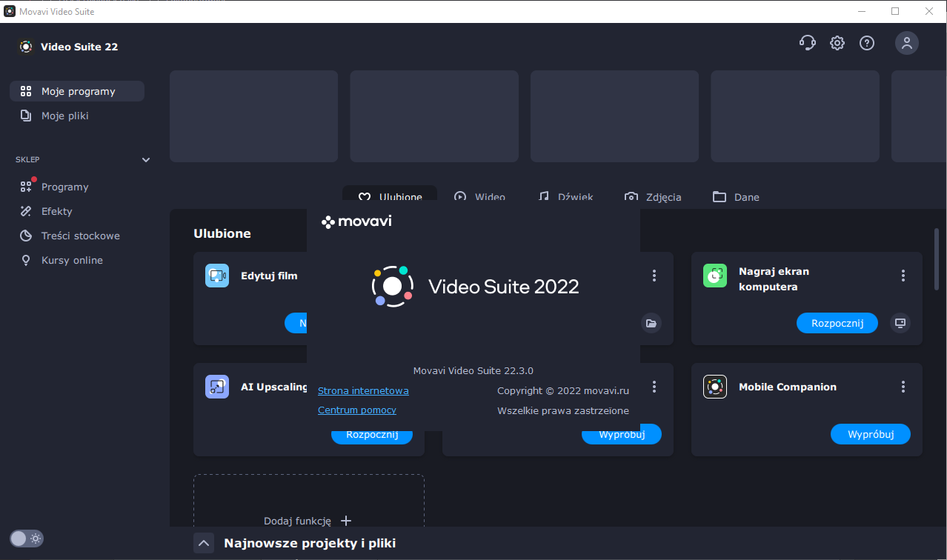Click the AI Upscaling app icon

[x=217, y=387]
